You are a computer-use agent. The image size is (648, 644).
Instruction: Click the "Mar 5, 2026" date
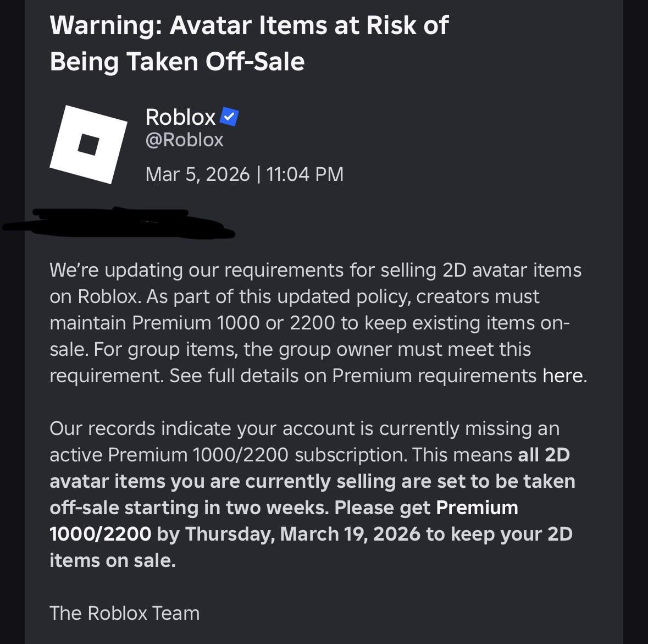tap(197, 174)
